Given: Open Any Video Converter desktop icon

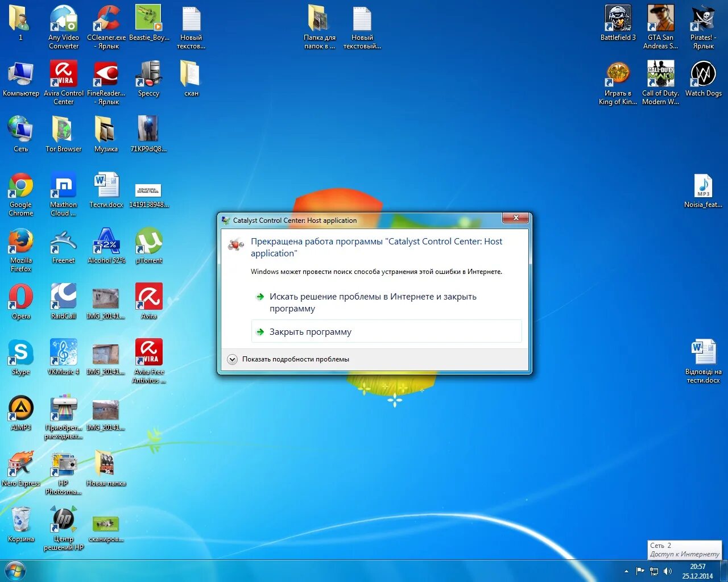Looking at the screenshot, I should coord(64,27).
